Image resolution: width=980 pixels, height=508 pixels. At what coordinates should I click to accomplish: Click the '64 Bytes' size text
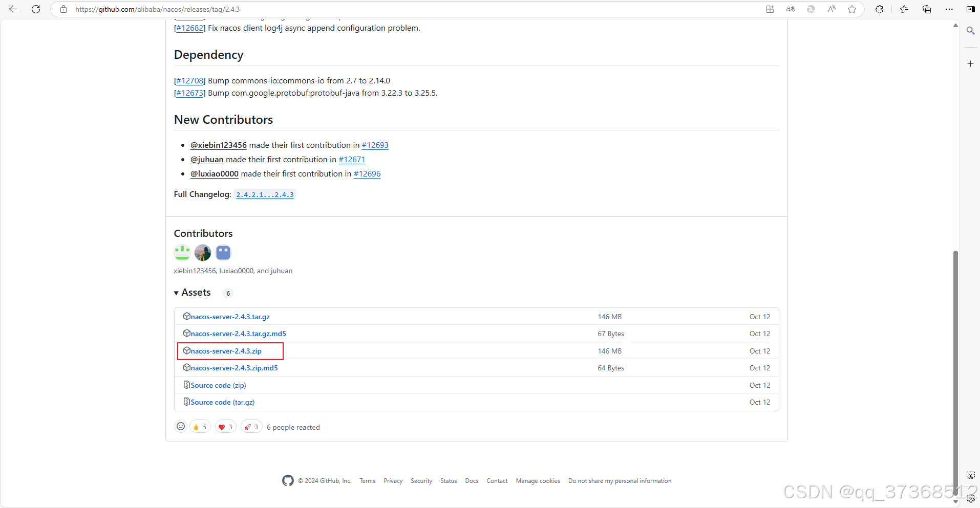[611, 368]
